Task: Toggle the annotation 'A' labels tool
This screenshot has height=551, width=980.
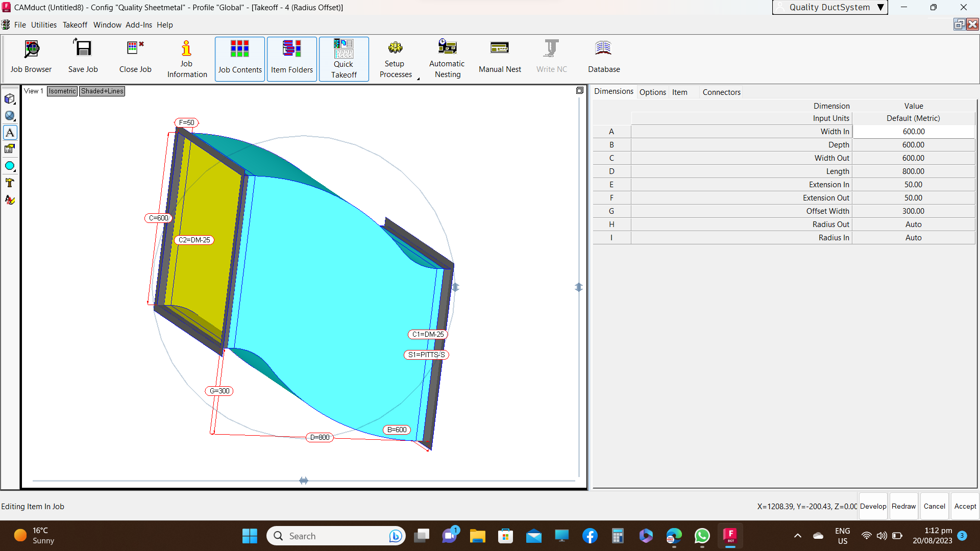Action: (10, 133)
